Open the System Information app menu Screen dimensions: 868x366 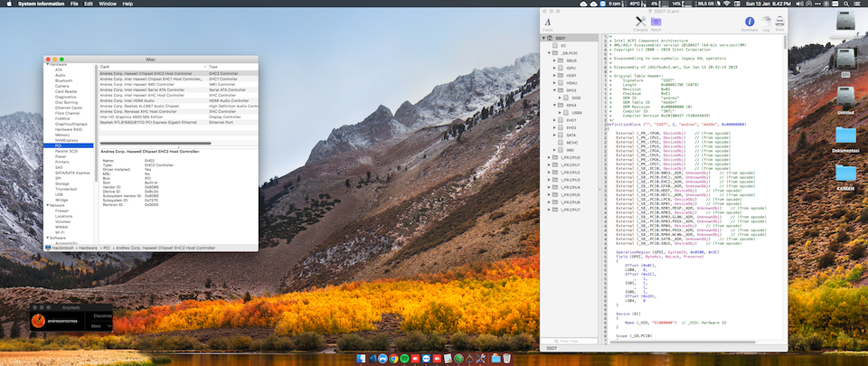click(40, 4)
